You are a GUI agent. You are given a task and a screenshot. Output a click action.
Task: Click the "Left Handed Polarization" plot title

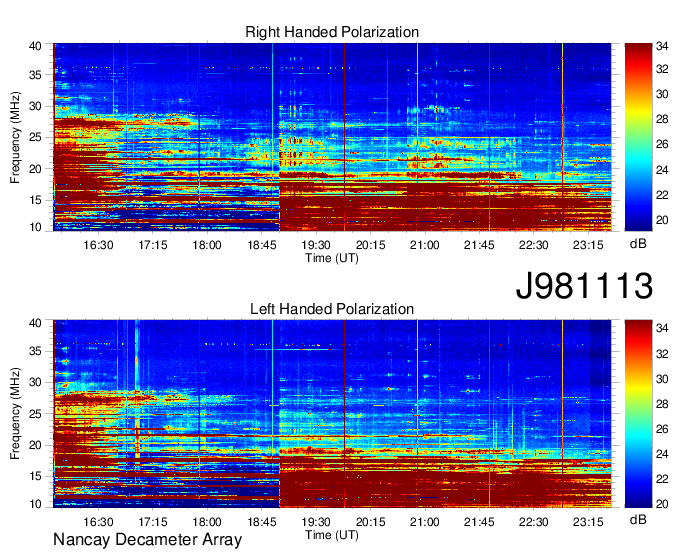[332, 309]
